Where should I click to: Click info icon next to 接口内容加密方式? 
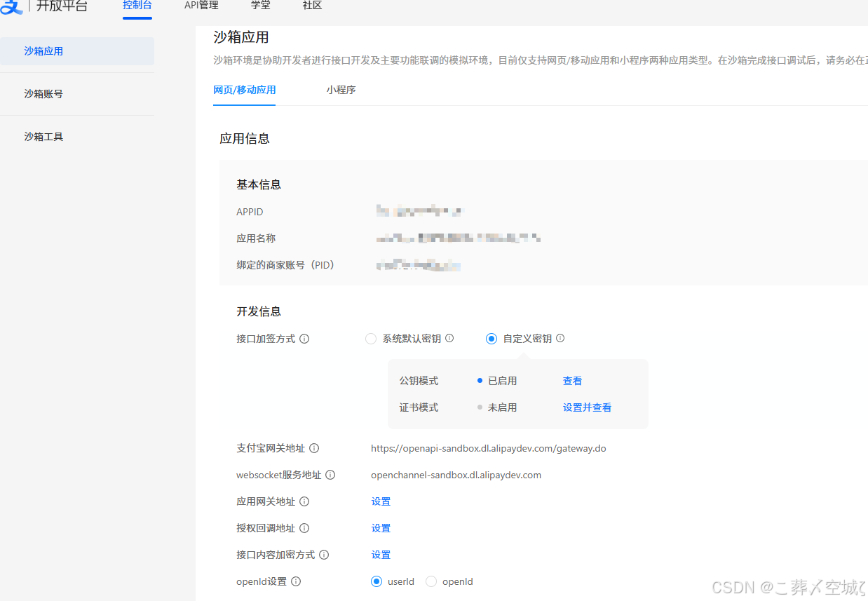click(x=324, y=555)
